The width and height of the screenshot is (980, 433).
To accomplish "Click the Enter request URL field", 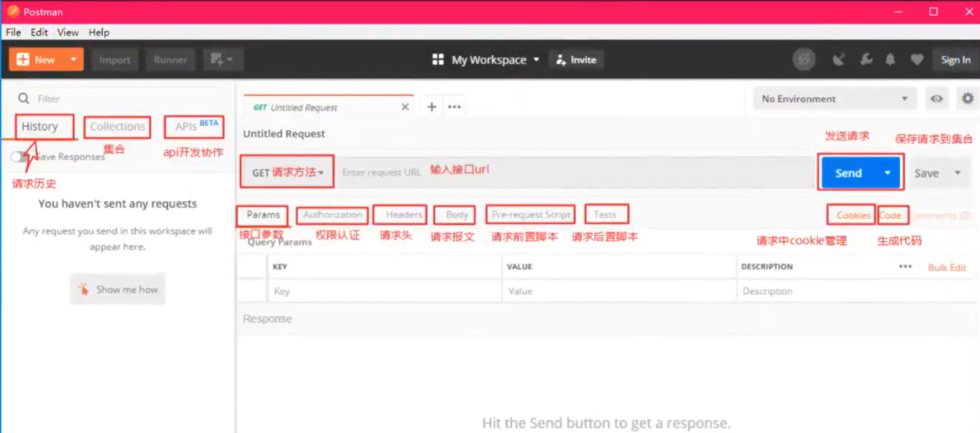I will [574, 172].
